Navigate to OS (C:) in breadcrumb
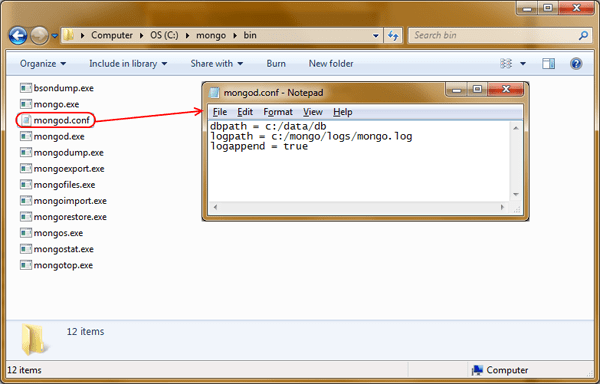 coord(164,35)
